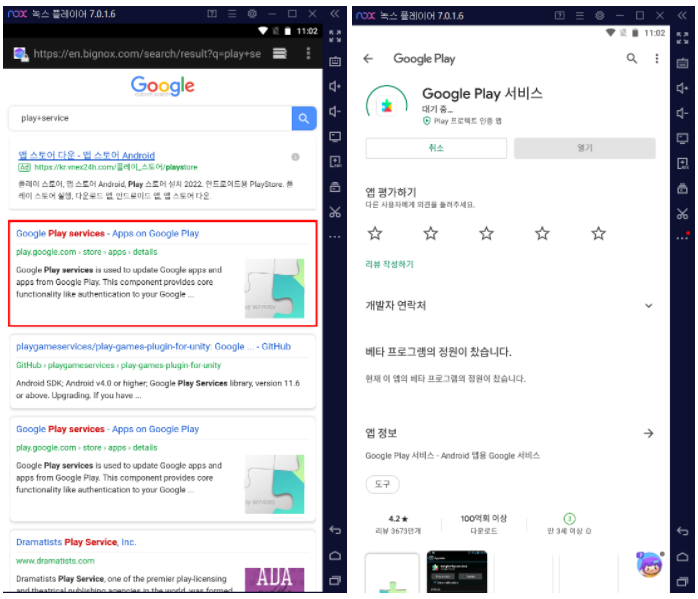Screen dimensions: 698x599
Task: Click the play+service search input field
Action: click(x=150, y=118)
